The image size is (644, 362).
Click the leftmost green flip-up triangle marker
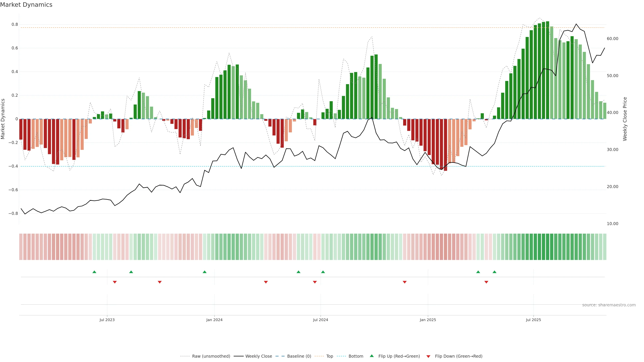(x=94, y=272)
